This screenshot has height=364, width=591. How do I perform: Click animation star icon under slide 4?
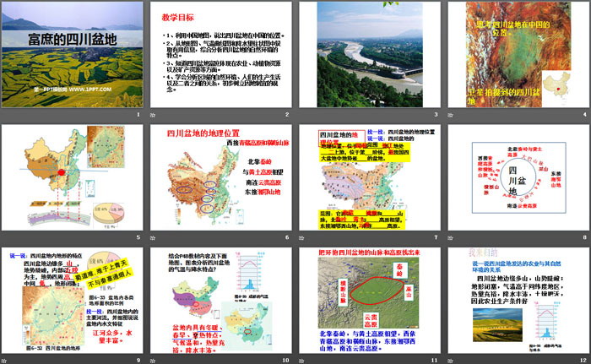pyautogui.click(x=450, y=115)
